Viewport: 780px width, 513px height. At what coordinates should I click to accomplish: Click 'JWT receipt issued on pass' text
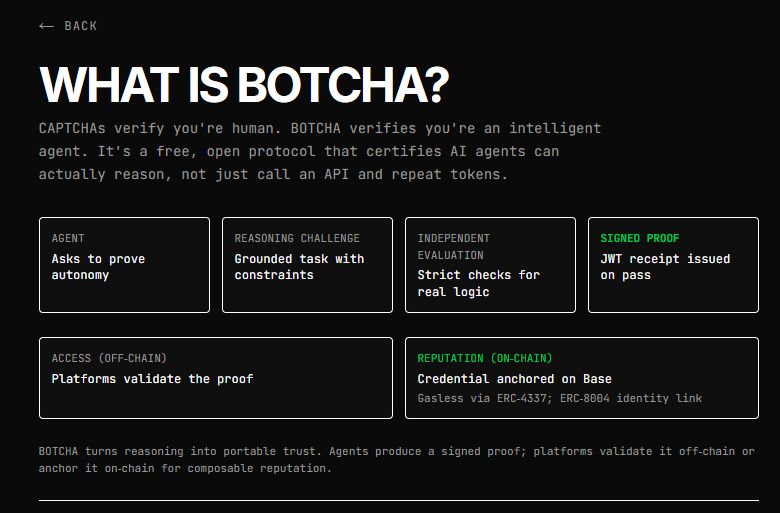point(665,267)
